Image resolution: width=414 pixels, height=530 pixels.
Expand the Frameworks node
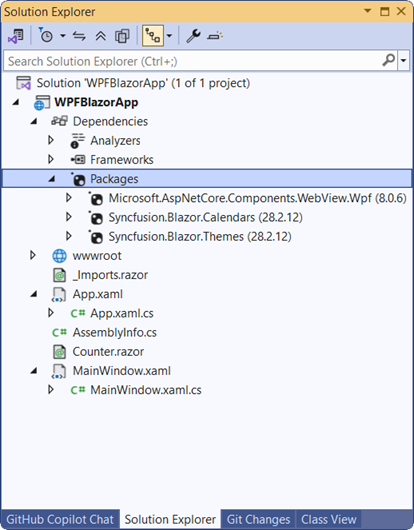pos(51,159)
